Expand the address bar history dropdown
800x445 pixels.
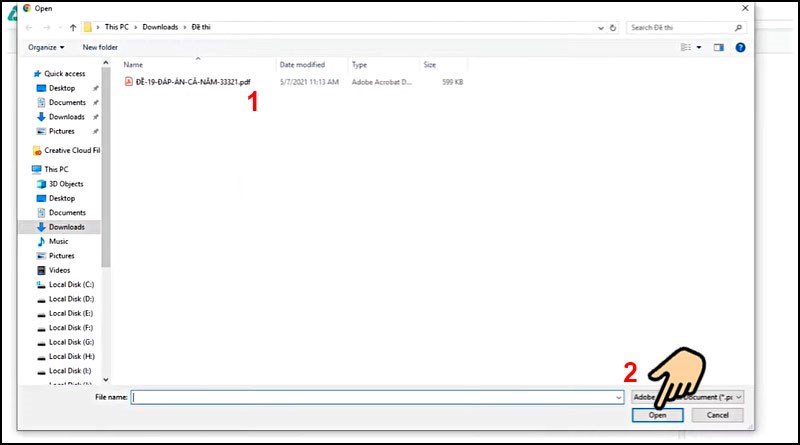coord(601,28)
